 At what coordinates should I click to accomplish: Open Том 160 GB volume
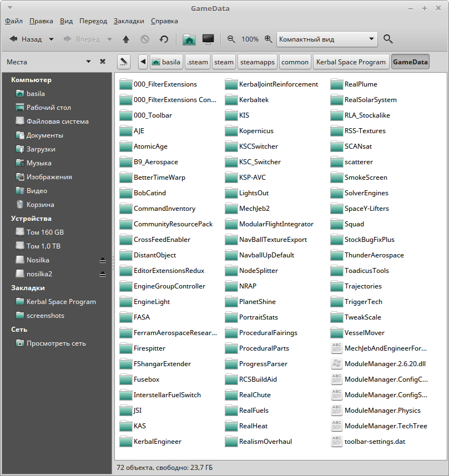tap(39, 232)
